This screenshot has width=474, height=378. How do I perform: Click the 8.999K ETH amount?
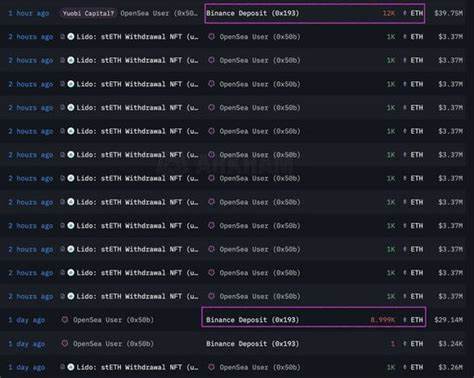click(383, 320)
